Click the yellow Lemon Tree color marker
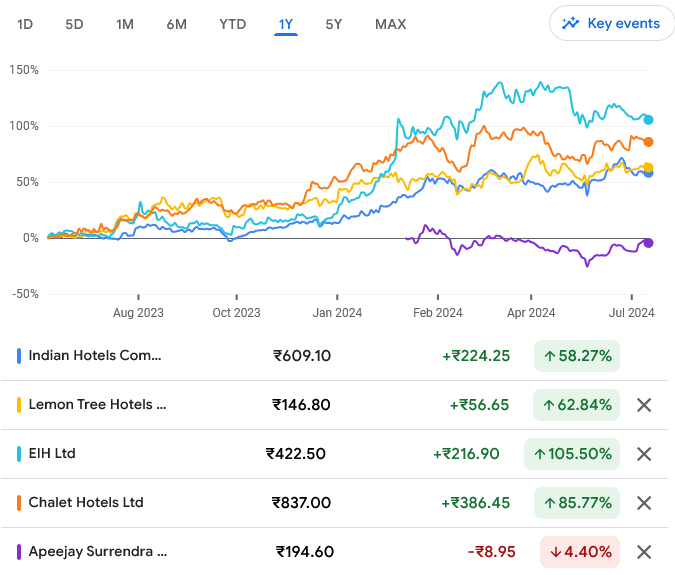 click(19, 405)
